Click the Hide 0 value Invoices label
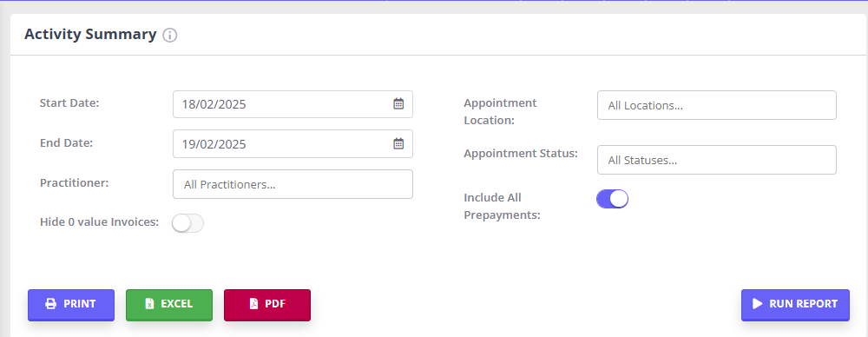 (x=100, y=222)
